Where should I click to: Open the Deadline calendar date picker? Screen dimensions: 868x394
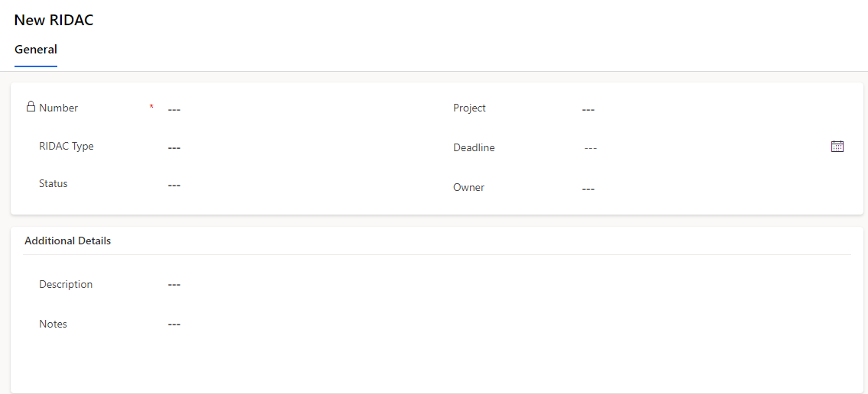pyautogui.click(x=837, y=147)
